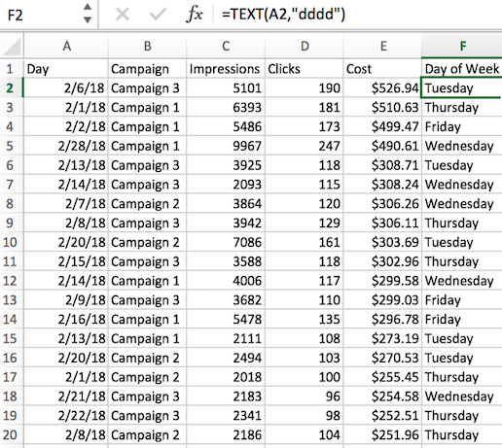Viewport: 502px width, 448px height.
Task: Select column A header
Action: (x=66, y=47)
